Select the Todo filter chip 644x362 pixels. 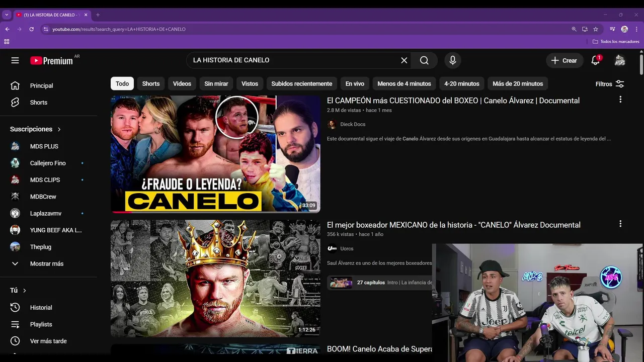pyautogui.click(x=122, y=83)
